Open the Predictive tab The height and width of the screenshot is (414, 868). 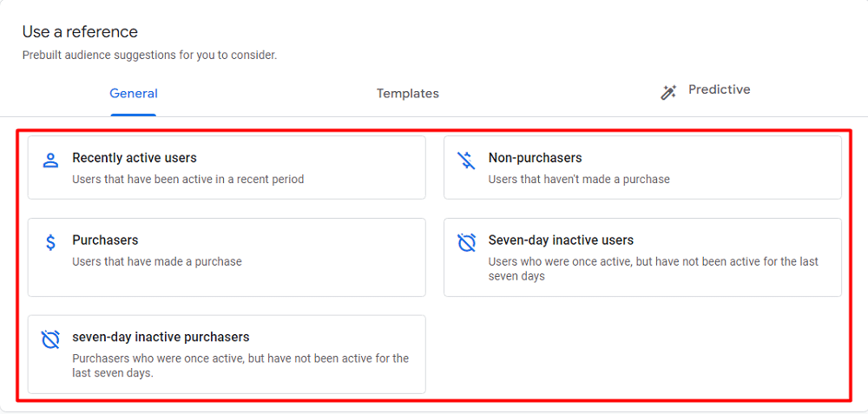(x=719, y=89)
